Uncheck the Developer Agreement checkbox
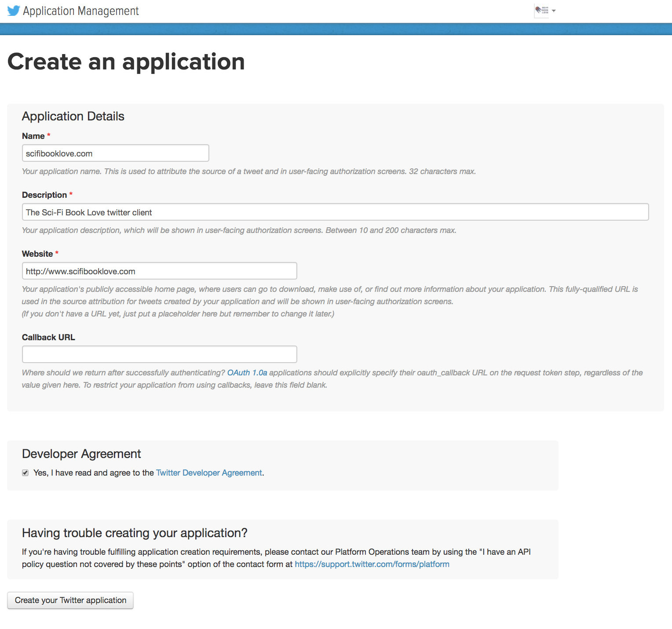Viewport: 672px width, 629px height. tap(26, 473)
